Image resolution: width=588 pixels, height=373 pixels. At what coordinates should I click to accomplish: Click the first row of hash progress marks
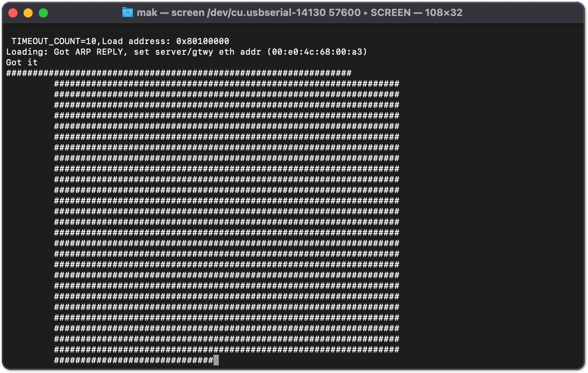tap(179, 73)
